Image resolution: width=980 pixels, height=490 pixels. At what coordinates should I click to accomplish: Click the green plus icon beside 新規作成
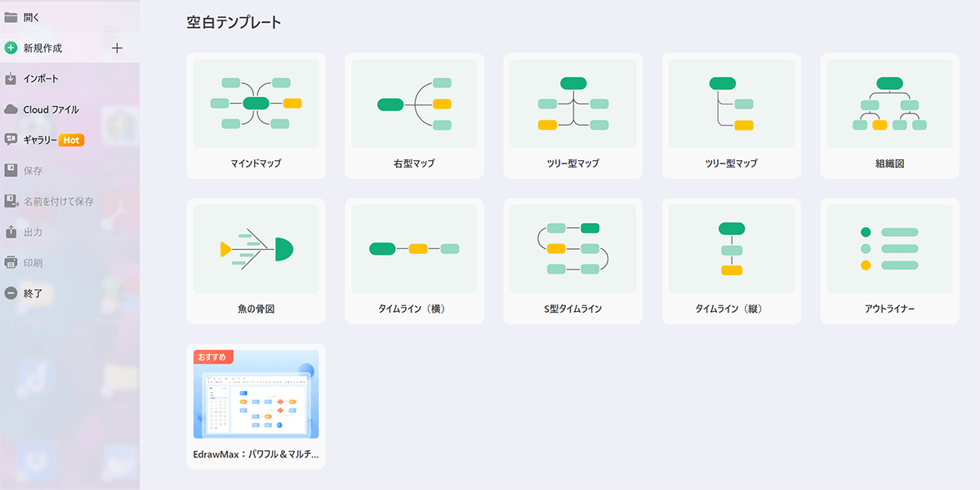click(x=11, y=48)
